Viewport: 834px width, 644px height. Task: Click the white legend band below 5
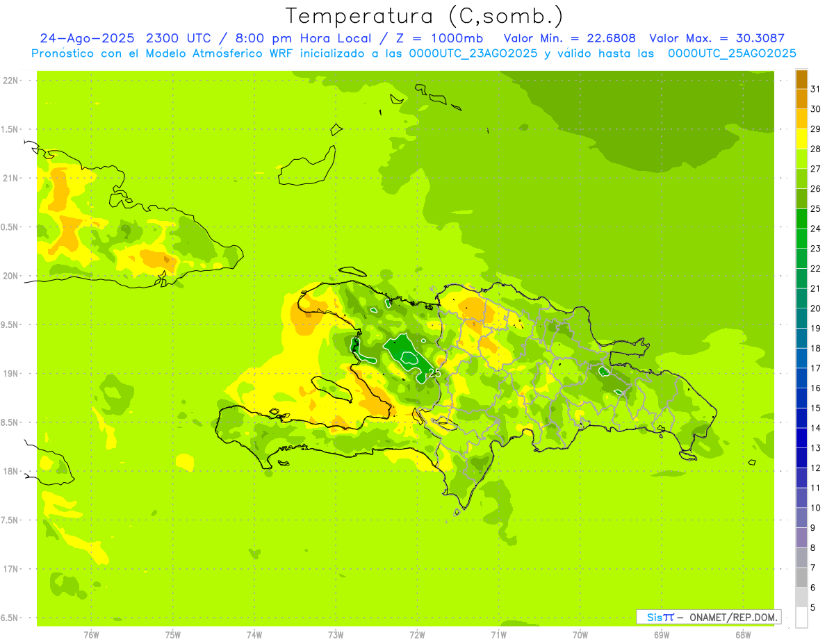click(801, 618)
